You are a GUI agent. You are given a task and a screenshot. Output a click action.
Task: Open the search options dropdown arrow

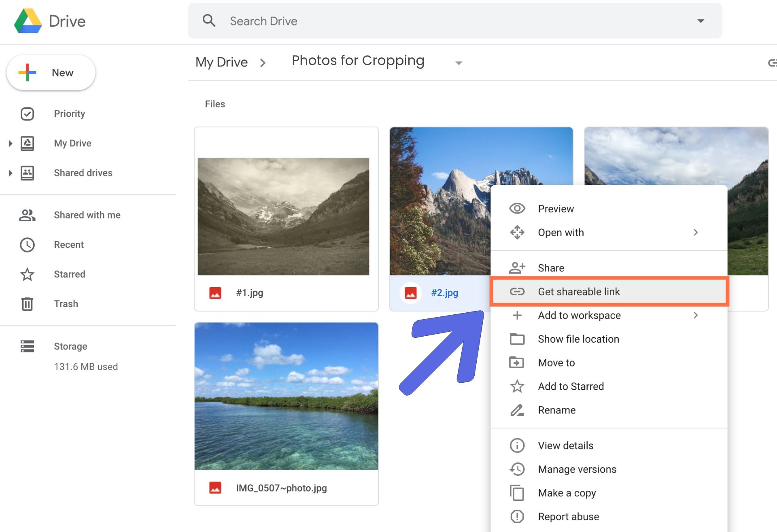click(701, 21)
